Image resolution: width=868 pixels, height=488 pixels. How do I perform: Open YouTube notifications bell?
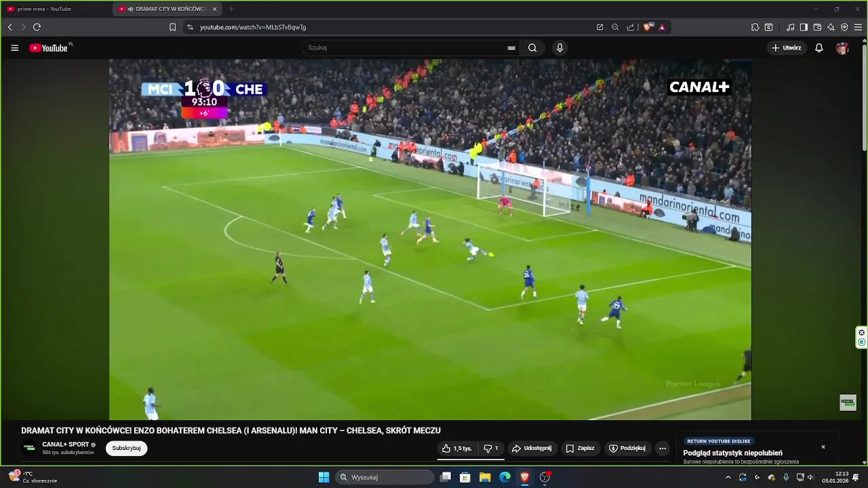819,48
